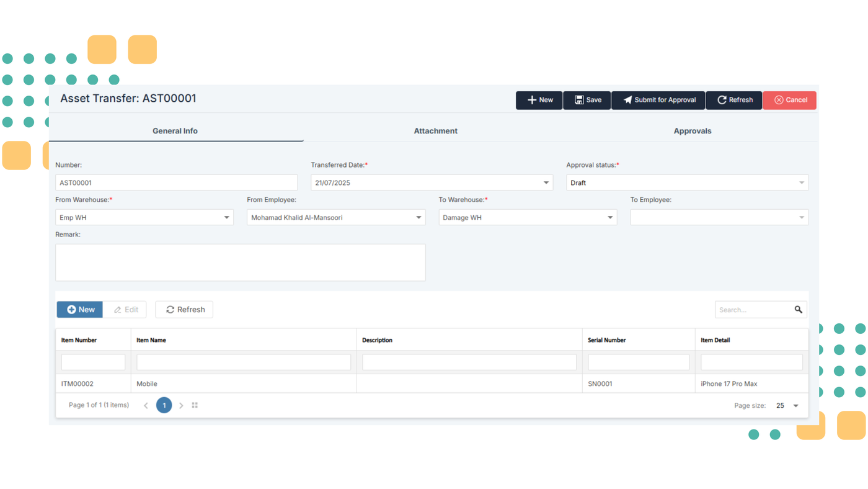868x489 pixels.
Task: Select page 1 in the pagination
Action: [163, 405]
